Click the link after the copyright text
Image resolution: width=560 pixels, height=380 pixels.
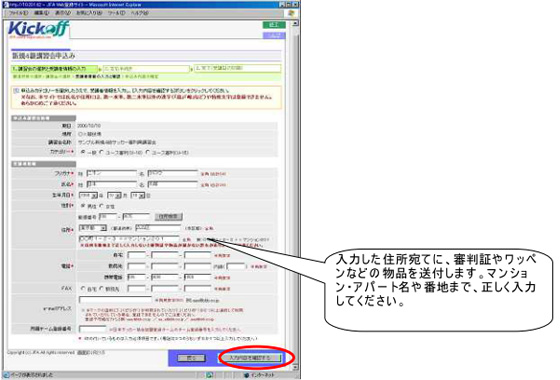tap(91, 352)
